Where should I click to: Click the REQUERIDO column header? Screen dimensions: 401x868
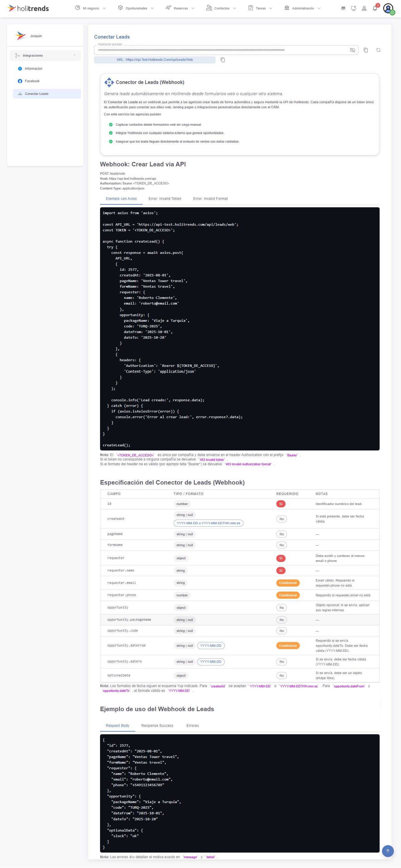tap(287, 494)
